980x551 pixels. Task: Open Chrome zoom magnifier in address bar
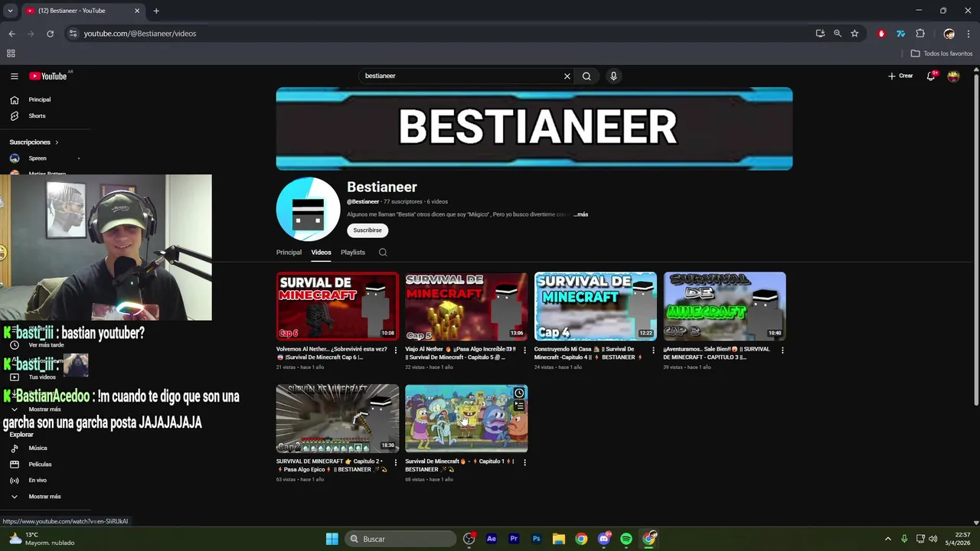(838, 34)
